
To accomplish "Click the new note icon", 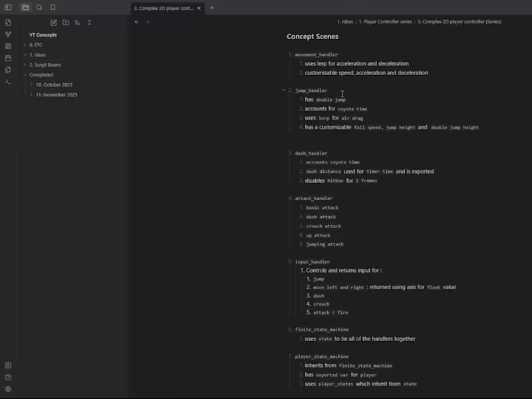I will [x=54, y=23].
